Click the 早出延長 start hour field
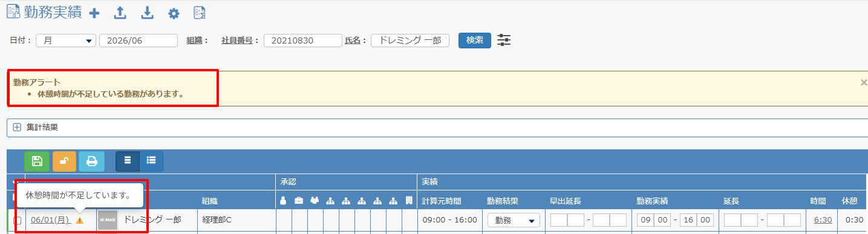This screenshot has height=234, width=868. (x=559, y=220)
